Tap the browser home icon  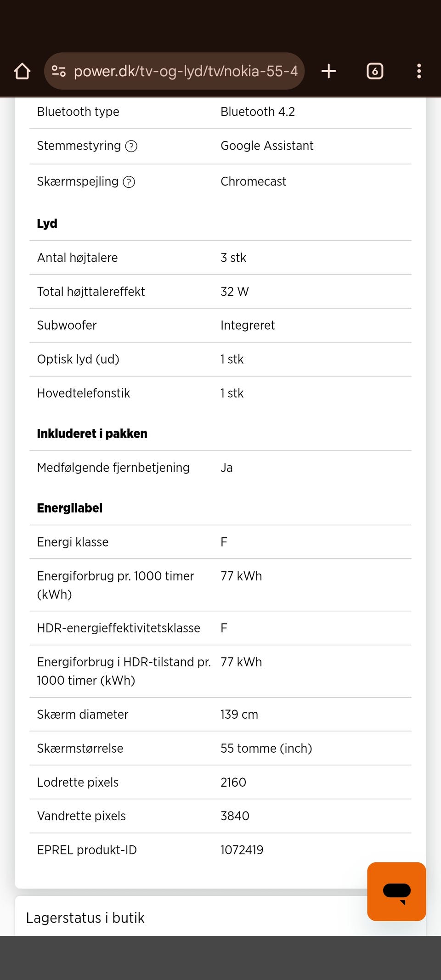coord(22,71)
